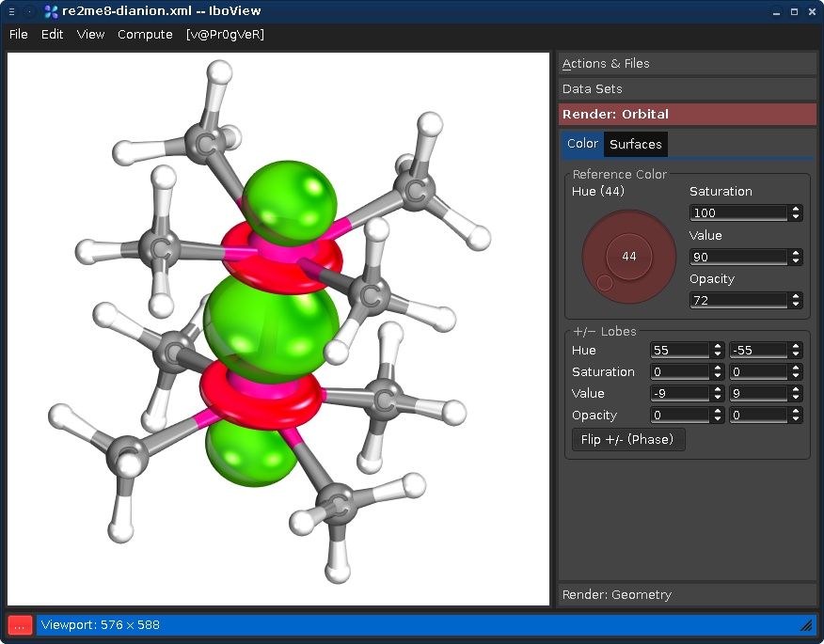The image size is (824, 644).
Task: Open the File menu
Action: click(19, 35)
